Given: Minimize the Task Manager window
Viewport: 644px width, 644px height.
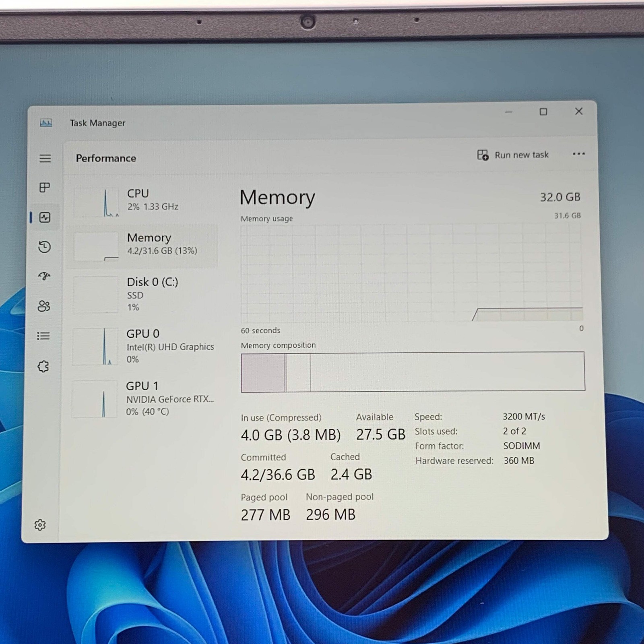Looking at the screenshot, I should tap(509, 112).
